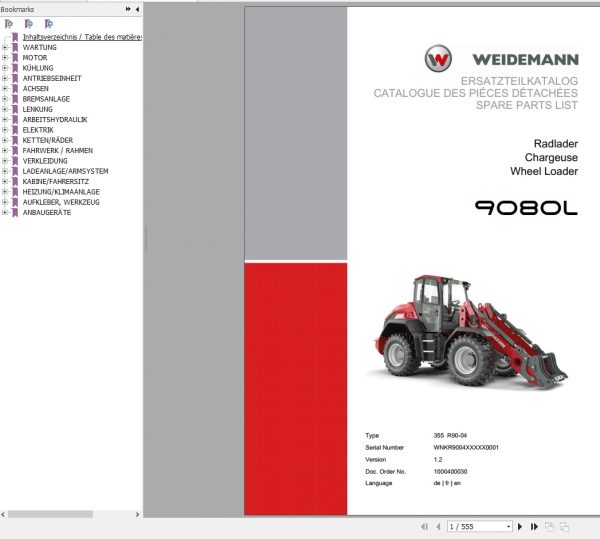The height and width of the screenshot is (539, 600).
Task: Jump to the last page
Action: [x=534, y=527]
